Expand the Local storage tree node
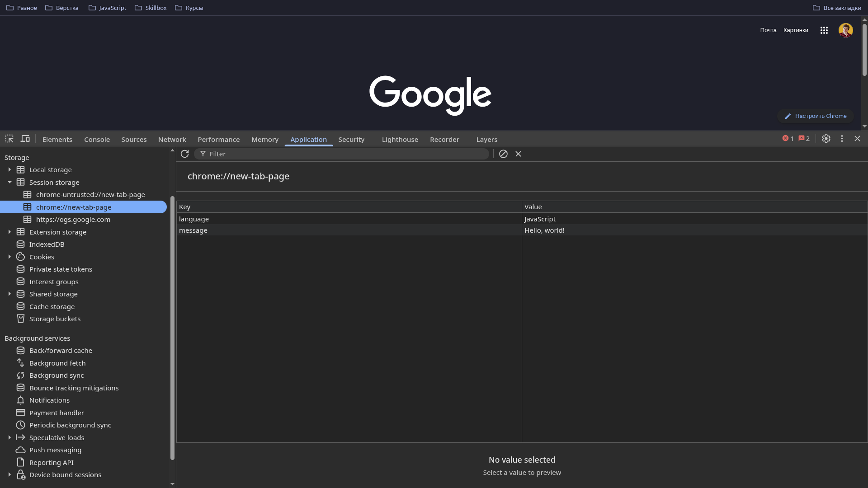This screenshot has width=868, height=488. point(9,170)
